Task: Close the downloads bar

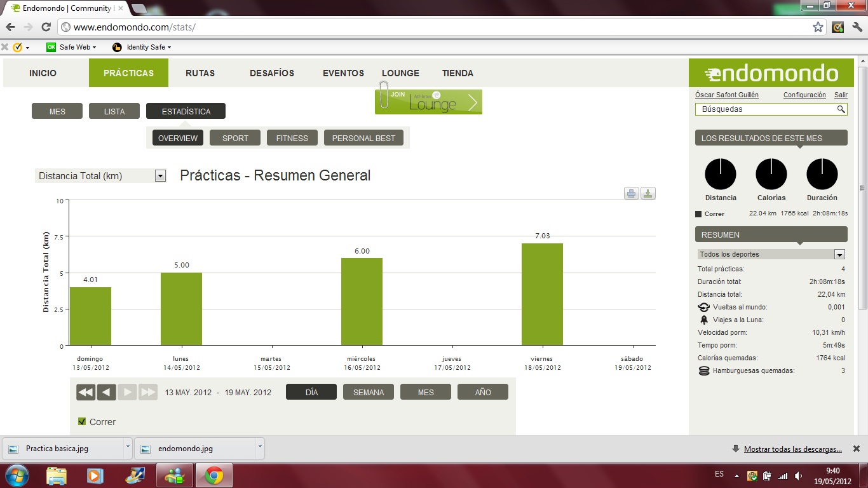Action: [856, 449]
